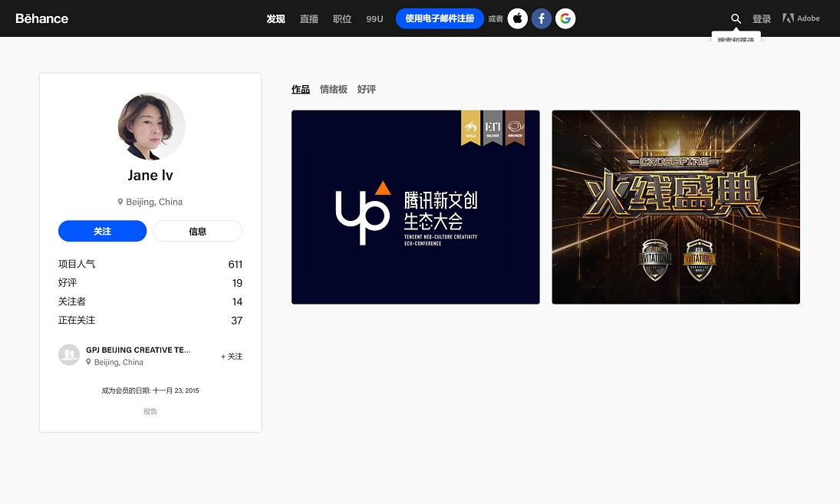Click the Jane lv profile name
The width and height of the screenshot is (840, 504).
click(x=150, y=175)
